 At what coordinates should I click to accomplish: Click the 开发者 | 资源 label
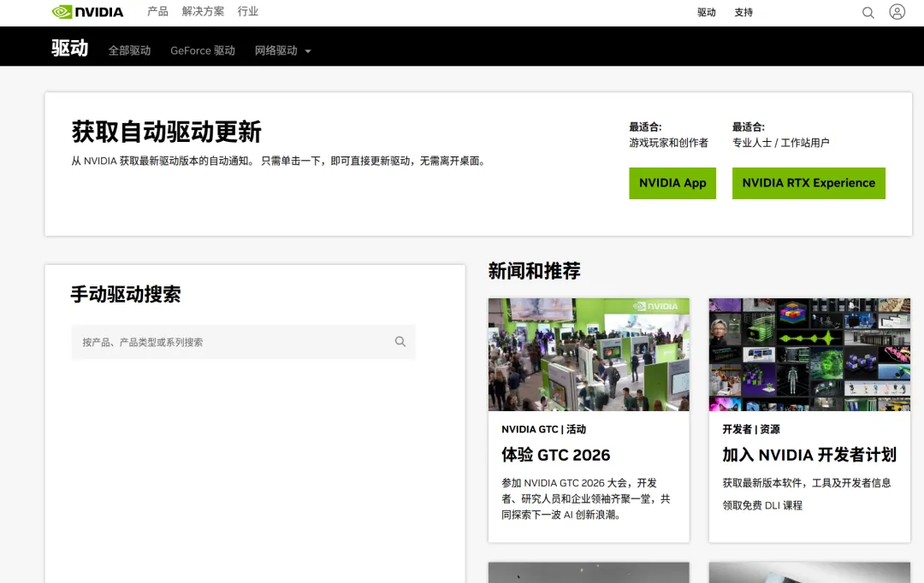[751, 429]
